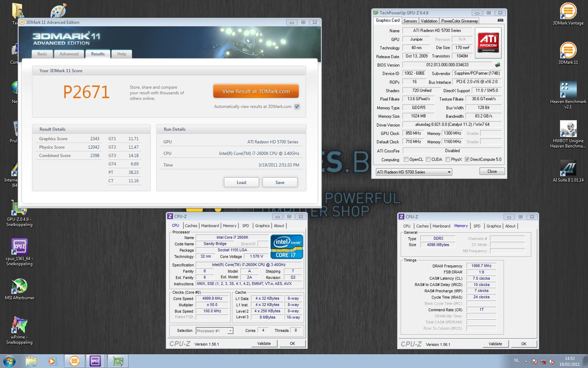588x368 pixels.
Task: Open AI Suite II desktop shortcut
Action: tap(568, 171)
